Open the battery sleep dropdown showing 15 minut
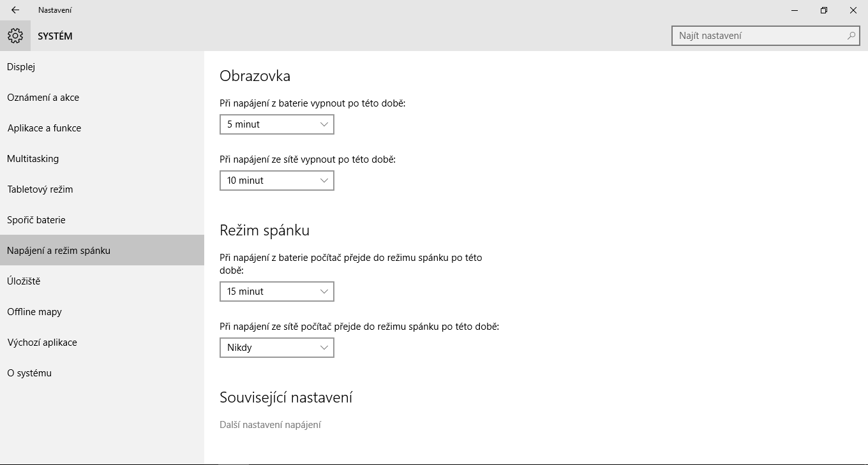 [x=276, y=292]
